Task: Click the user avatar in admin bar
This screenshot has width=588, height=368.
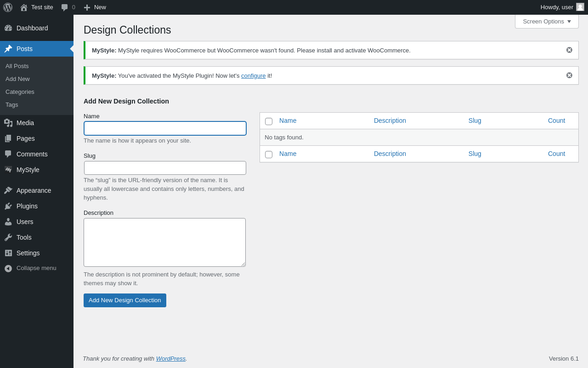Action: pyautogui.click(x=580, y=7)
